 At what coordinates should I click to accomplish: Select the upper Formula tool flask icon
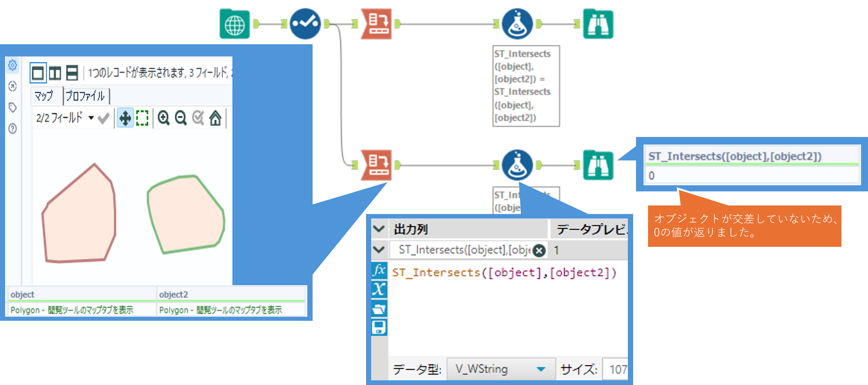coord(517,24)
